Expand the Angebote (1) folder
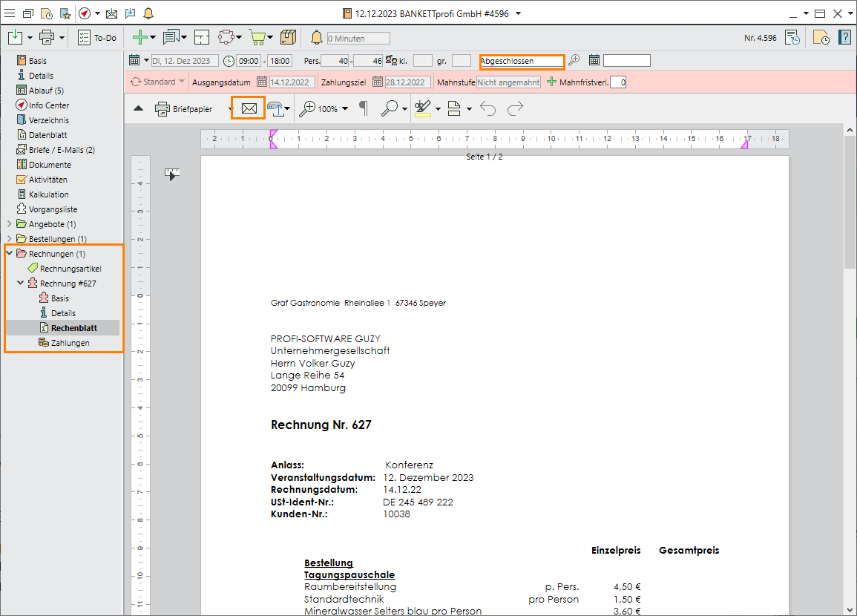857x616 pixels. [x=9, y=224]
